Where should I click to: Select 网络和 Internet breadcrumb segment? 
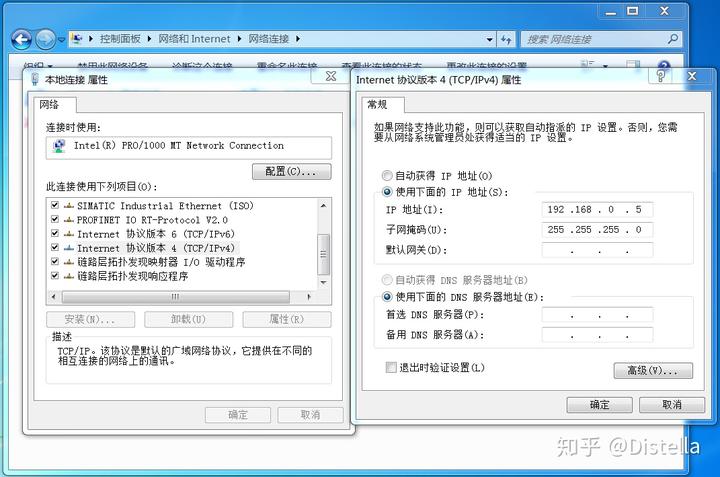click(194, 39)
